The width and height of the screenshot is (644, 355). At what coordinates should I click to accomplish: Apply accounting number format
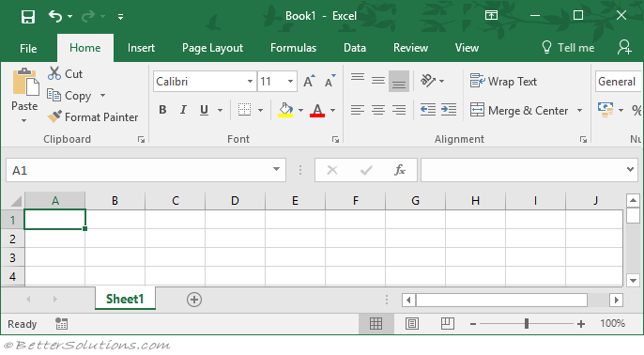point(606,110)
